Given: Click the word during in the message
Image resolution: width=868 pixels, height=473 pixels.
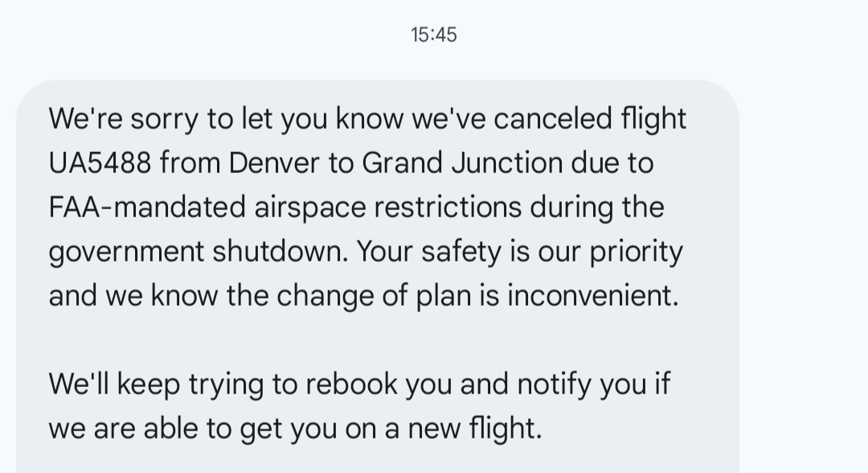Looking at the screenshot, I should [571, 208].
